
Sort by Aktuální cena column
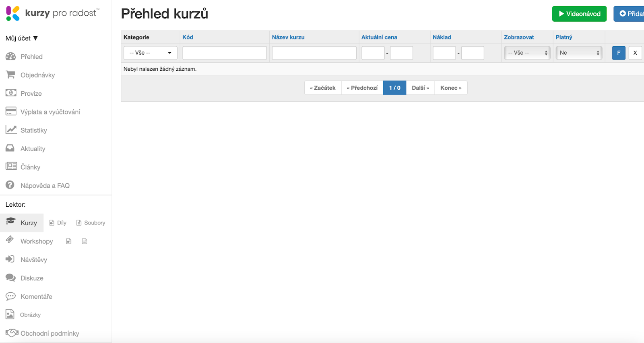[x=379, y=37]
